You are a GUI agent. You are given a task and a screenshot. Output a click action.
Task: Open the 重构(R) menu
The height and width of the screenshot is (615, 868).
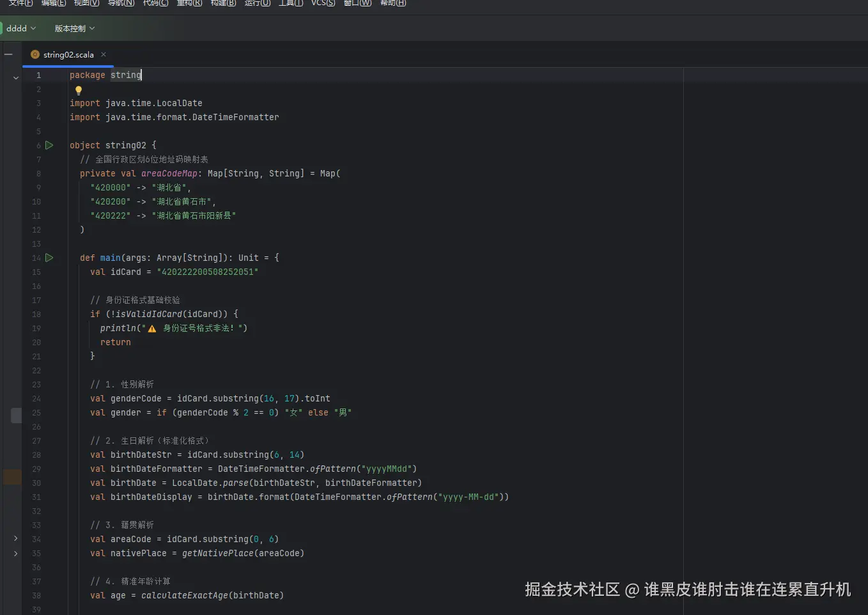click(x=190, y=3)
